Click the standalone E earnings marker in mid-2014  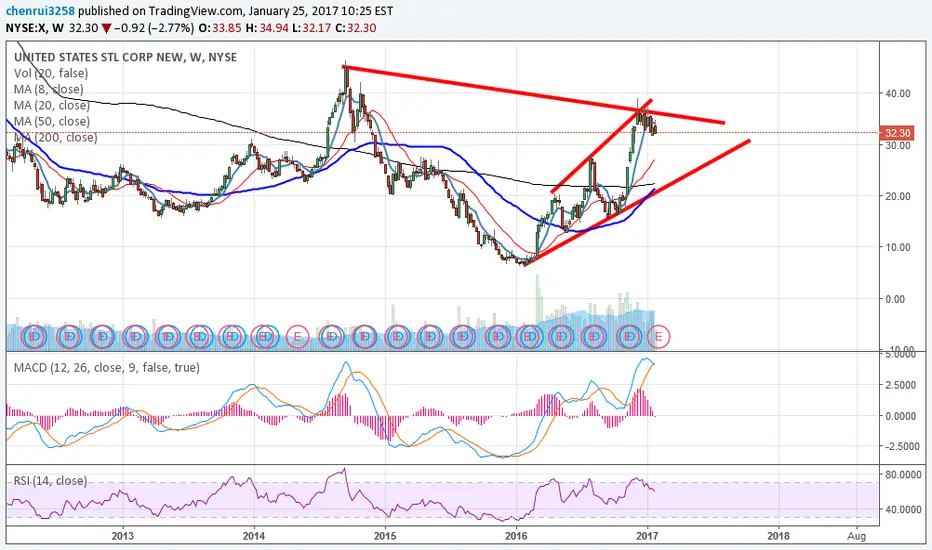[298, 337]
